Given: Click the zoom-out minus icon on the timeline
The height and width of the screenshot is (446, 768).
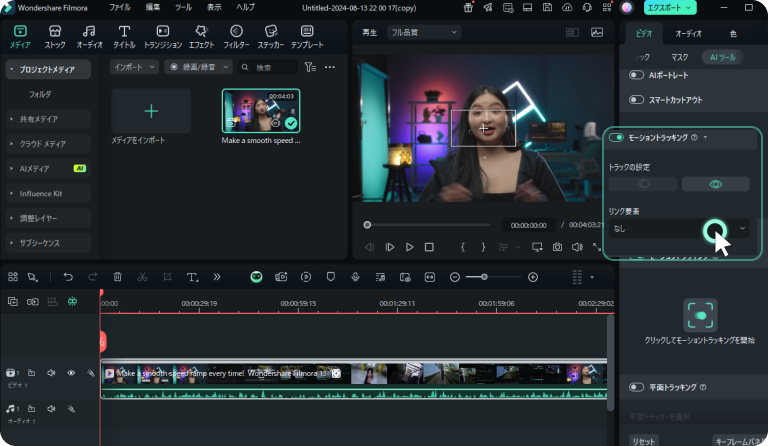Looking at the screenshot, I should point(455,277).
